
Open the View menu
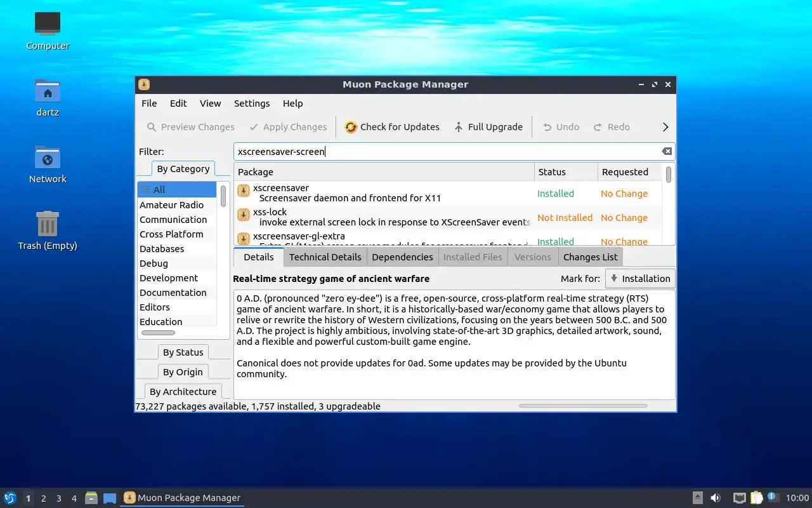211,104
